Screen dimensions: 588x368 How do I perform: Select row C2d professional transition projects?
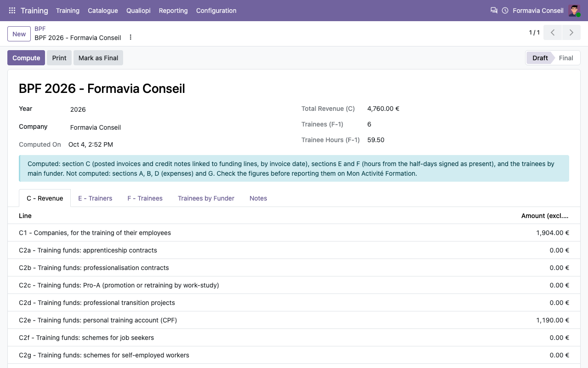click(294, 303)
